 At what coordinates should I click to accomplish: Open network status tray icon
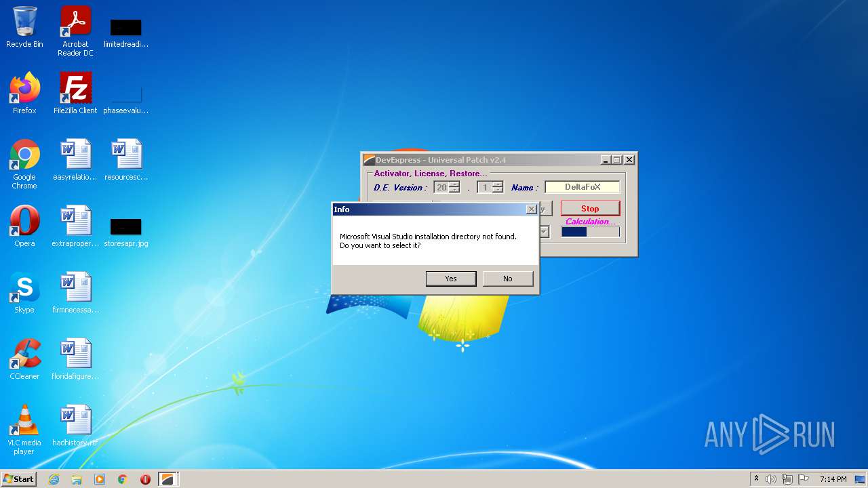pos(787,479)
